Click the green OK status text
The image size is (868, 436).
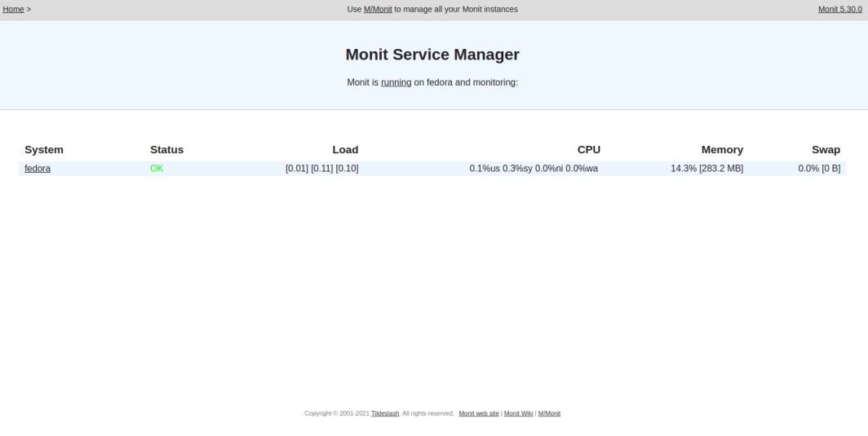coord(157,169)
